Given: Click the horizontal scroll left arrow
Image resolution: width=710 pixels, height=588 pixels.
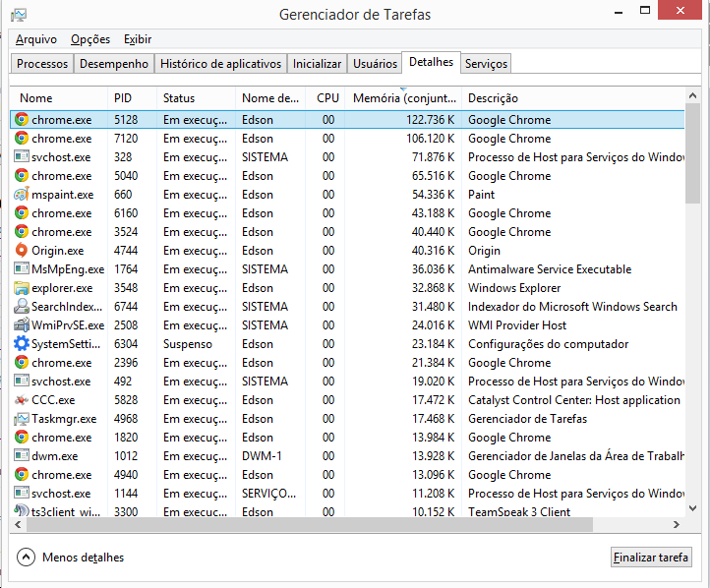Looking at the screenshot, I should coord(18,525).
